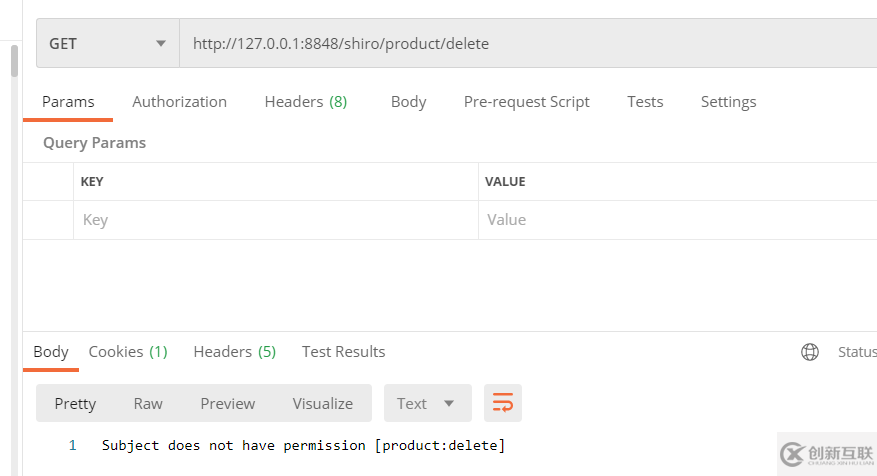Open the Test Results tab
Viewport: 877px width, 476px height.
pyautogui.click(x=343, y=351)
